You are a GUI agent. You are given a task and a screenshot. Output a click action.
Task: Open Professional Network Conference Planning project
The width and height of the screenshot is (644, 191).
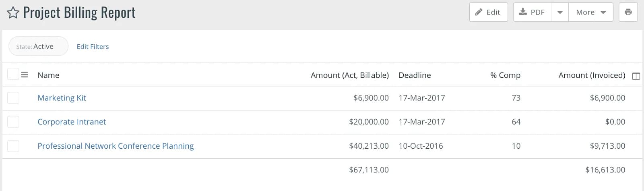[116, 146]
